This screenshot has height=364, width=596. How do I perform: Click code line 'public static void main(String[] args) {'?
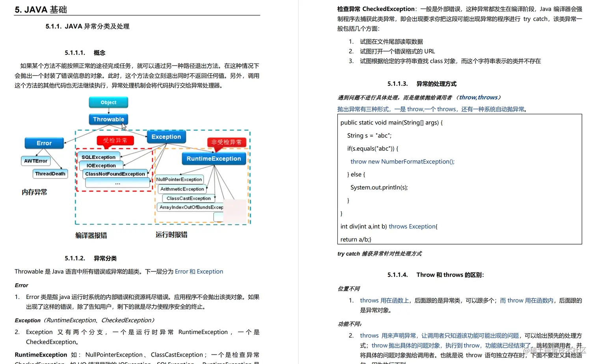[391, 123]
